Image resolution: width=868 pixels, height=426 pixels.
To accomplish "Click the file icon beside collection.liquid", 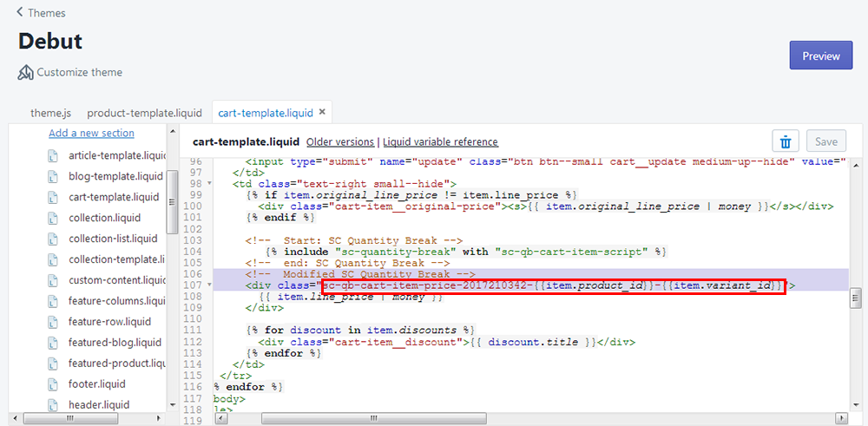I will tap(55, 219).
